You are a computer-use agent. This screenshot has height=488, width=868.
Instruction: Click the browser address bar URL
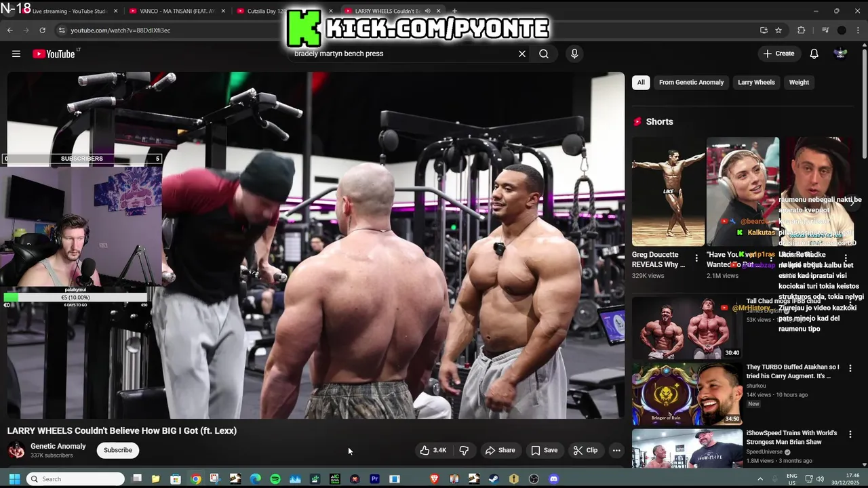(x=121, y=30)
